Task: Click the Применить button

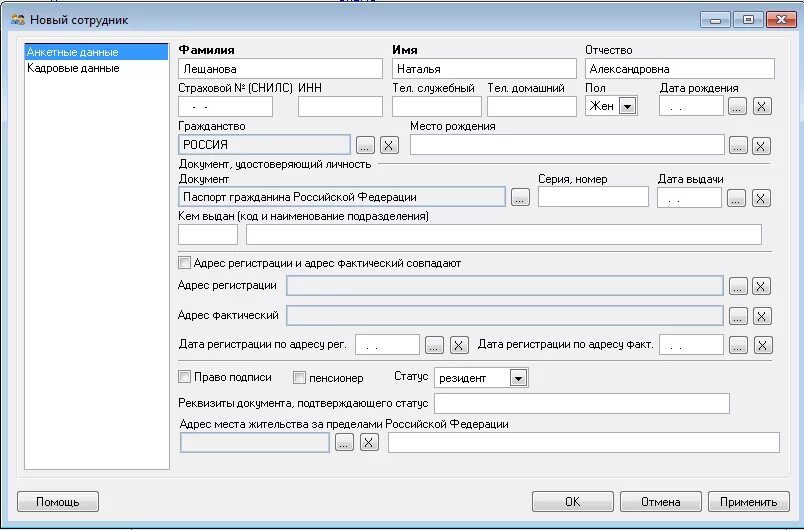Action: [x=749, y=502]
